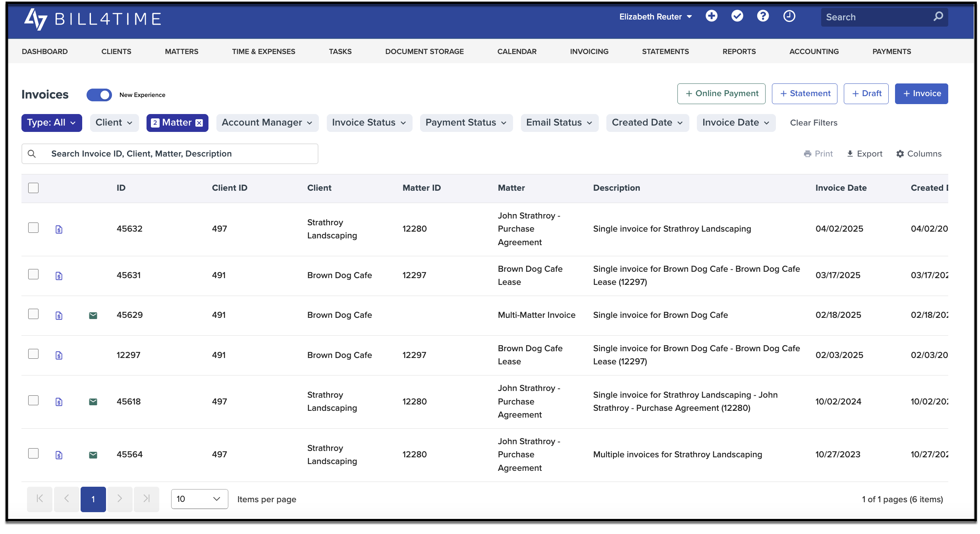Click page number 1 button
The image size is (980, 534).
(93, 499)
